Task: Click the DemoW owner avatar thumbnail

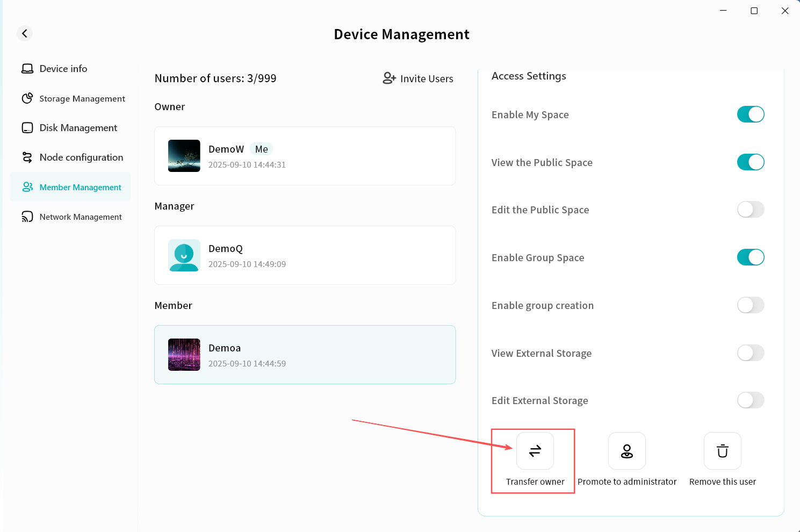Action: click(184, 156)
